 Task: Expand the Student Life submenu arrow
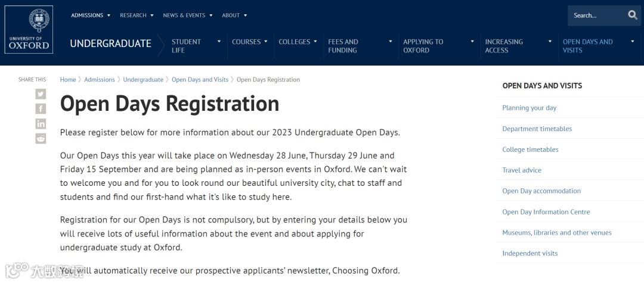click(219, 42)
